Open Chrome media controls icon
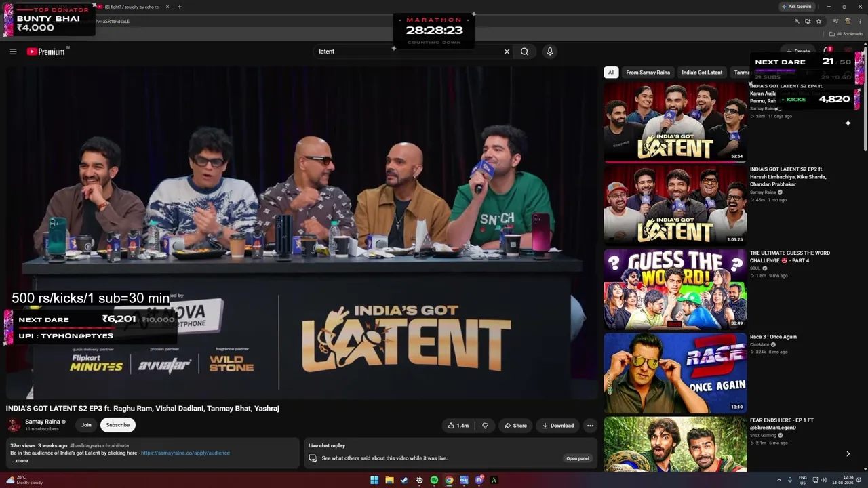Viewport: 868px width, 488px height. pyautogui.click(x=836, y=21)
